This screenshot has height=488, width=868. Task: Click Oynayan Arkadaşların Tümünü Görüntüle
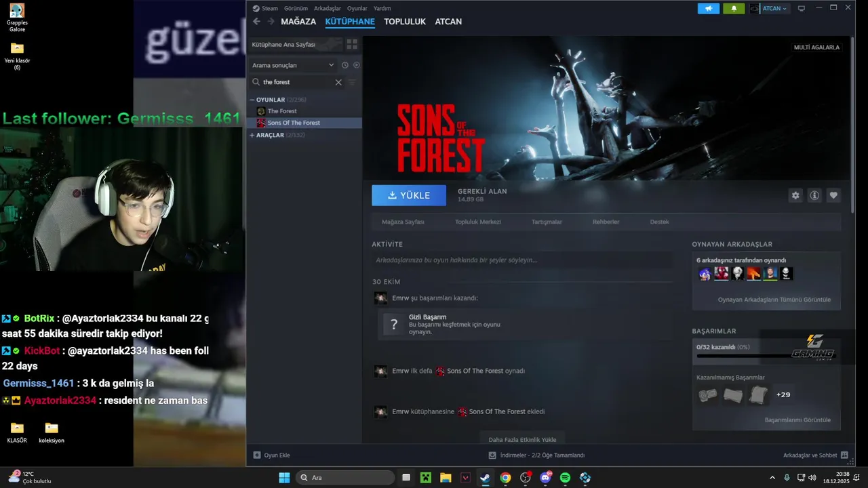tap(774, 300)
